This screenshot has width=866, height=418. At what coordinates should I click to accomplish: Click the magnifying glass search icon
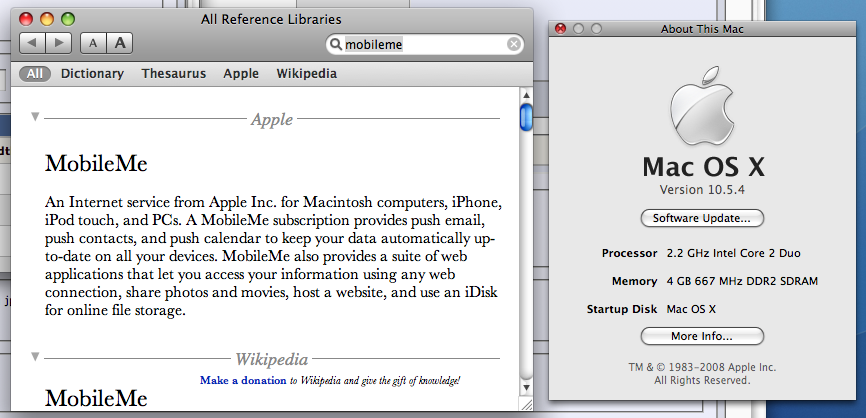click(x=336, y=44)
